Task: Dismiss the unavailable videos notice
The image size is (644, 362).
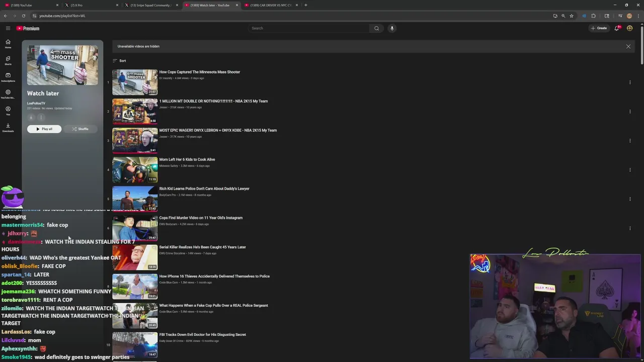Action: [628, 46]
